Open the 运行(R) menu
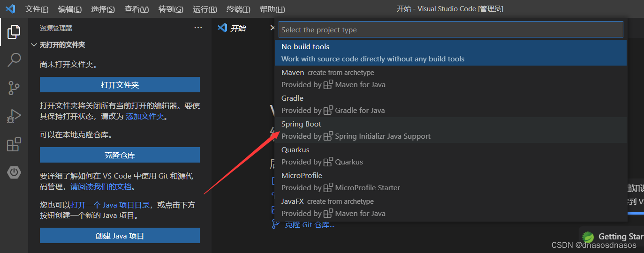644x253 pixels. (205, 9)
